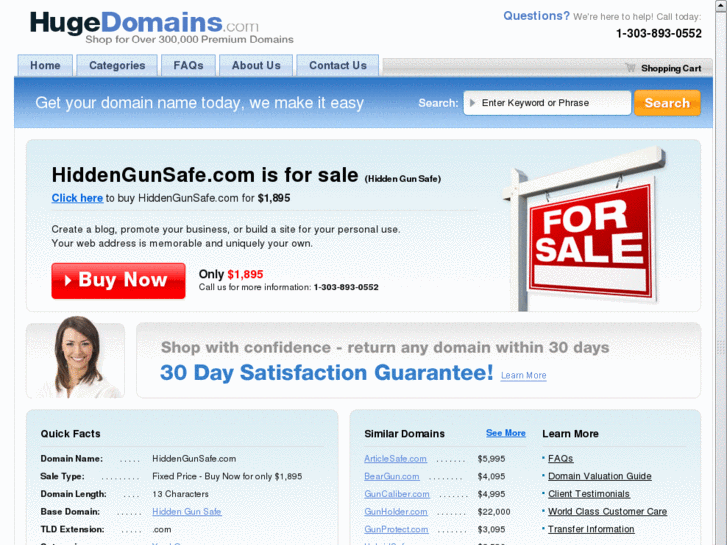Viewport: 727px width, 545px height.
Task: Click the HiddenGunSafe.com is for sale heading
Action: (204, 175)
